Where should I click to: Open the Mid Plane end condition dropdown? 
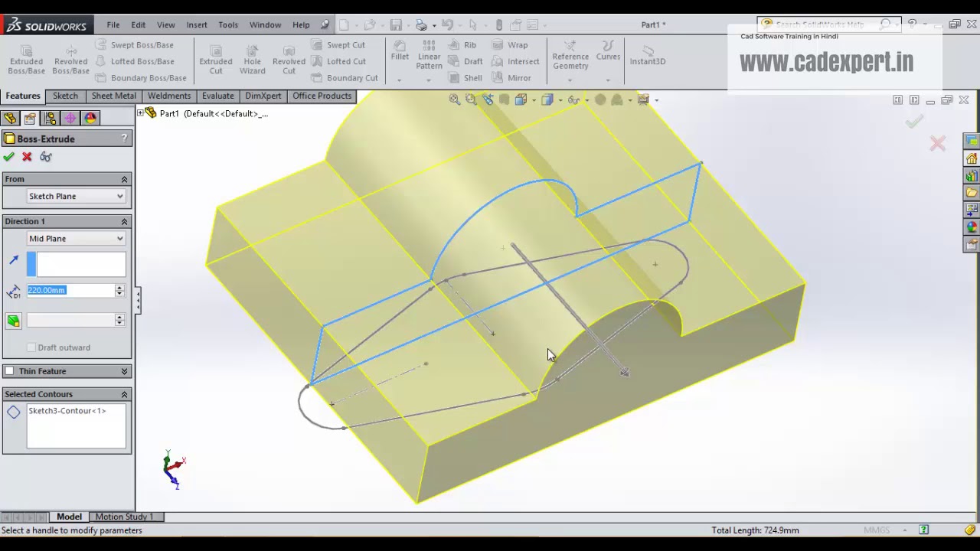[x=76, y=239]
